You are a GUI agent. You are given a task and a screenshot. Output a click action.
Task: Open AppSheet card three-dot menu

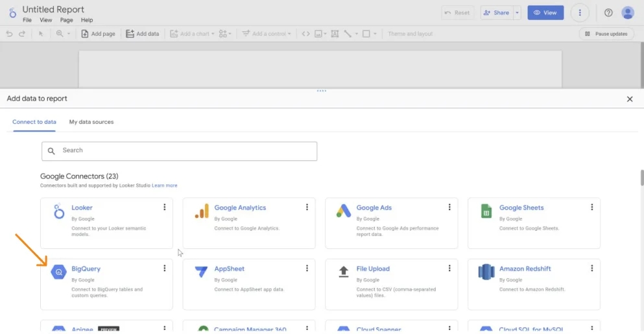[307, 268]
